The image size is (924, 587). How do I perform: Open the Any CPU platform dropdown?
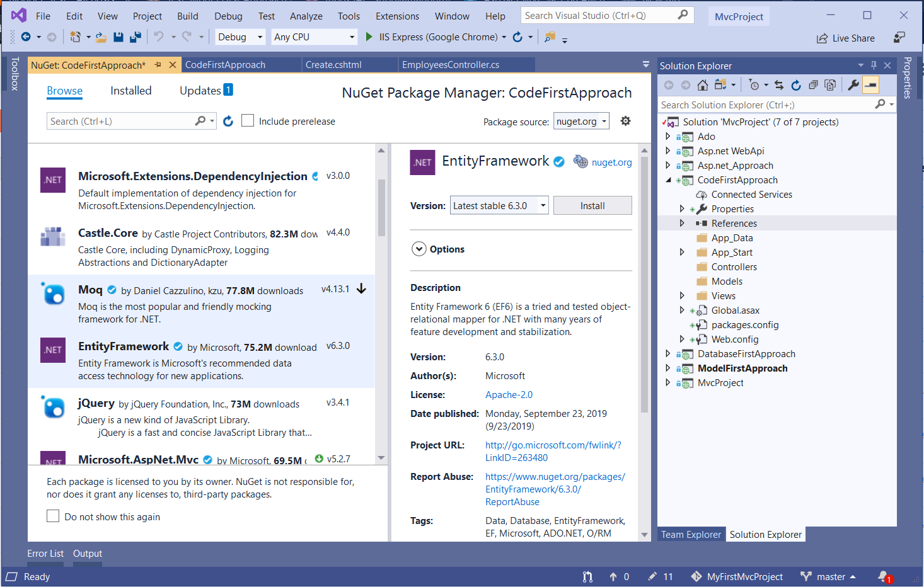point(315,37)
